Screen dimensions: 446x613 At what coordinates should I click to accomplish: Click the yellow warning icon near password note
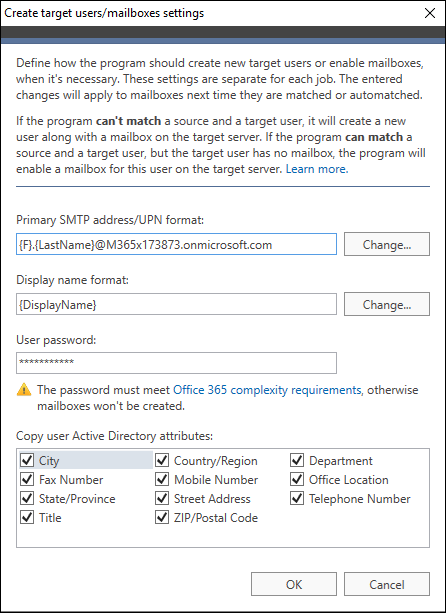24,390
